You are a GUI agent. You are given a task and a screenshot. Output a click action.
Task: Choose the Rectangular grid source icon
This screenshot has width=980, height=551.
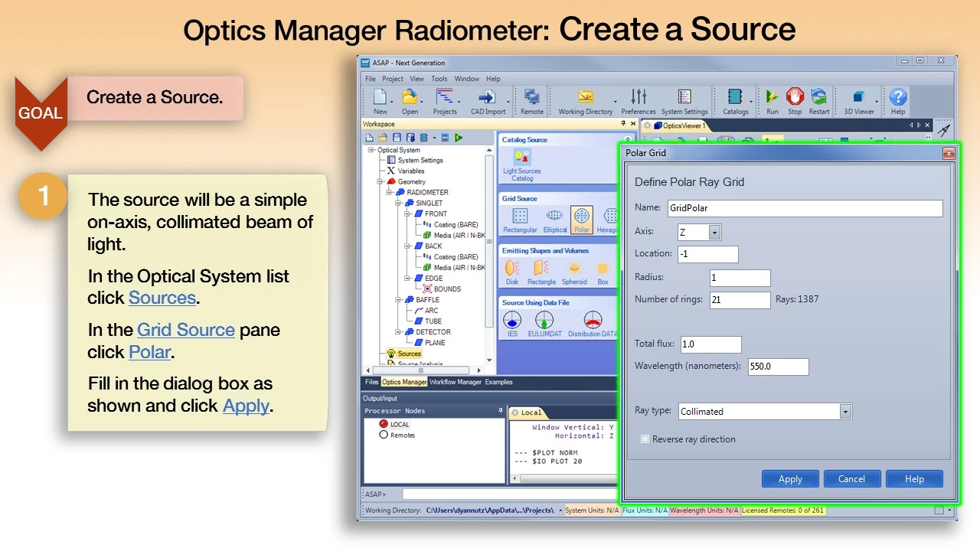[x=520, y=217]
